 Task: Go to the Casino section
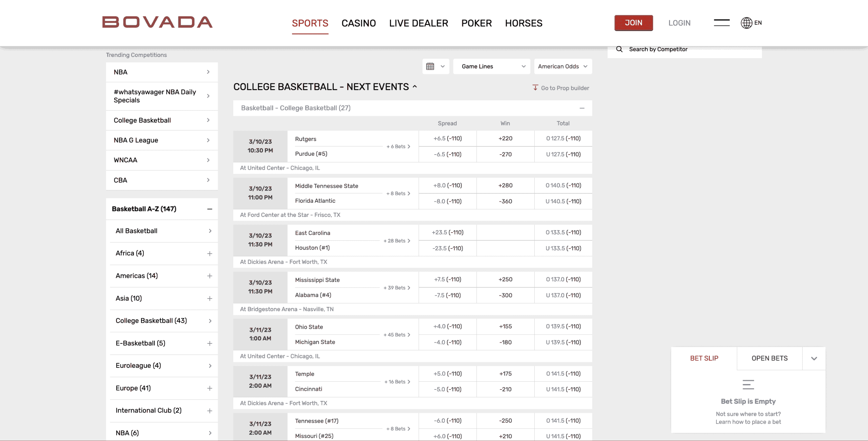358,23
